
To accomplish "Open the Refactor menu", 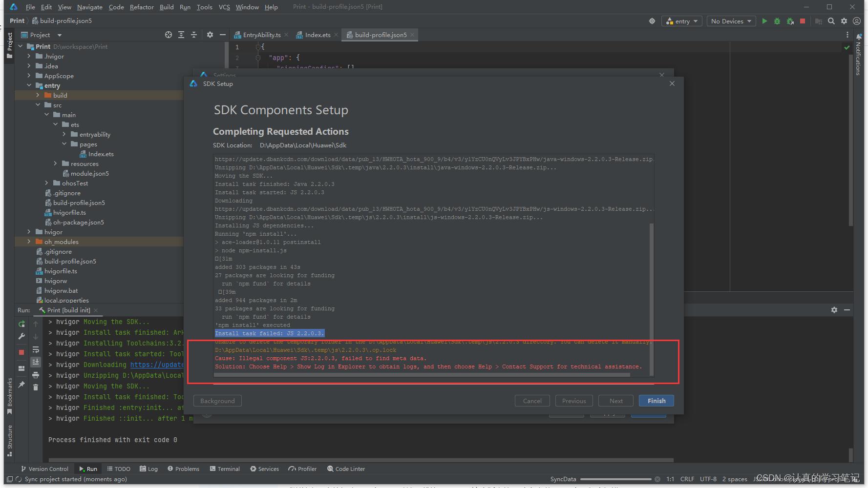I will (142, 7).
